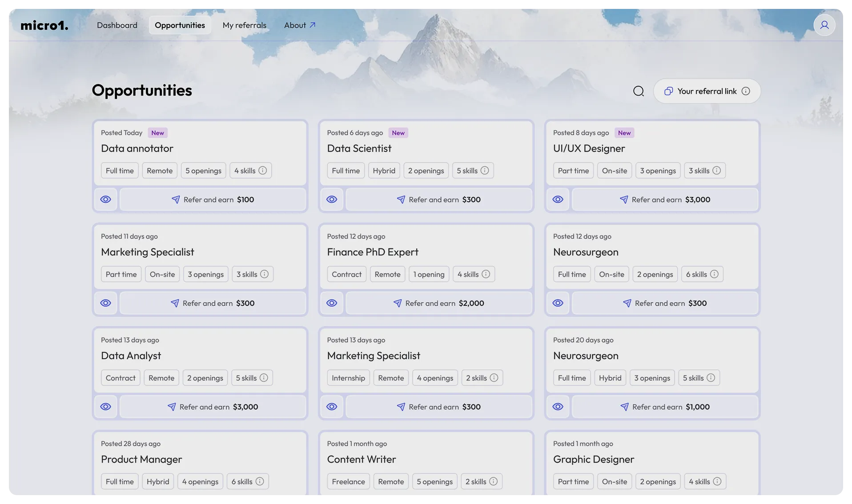Image resolution: width=852 pixels, height=504 pixels.
Task: Click the micro1 logo
Action: tap(44, 25)
